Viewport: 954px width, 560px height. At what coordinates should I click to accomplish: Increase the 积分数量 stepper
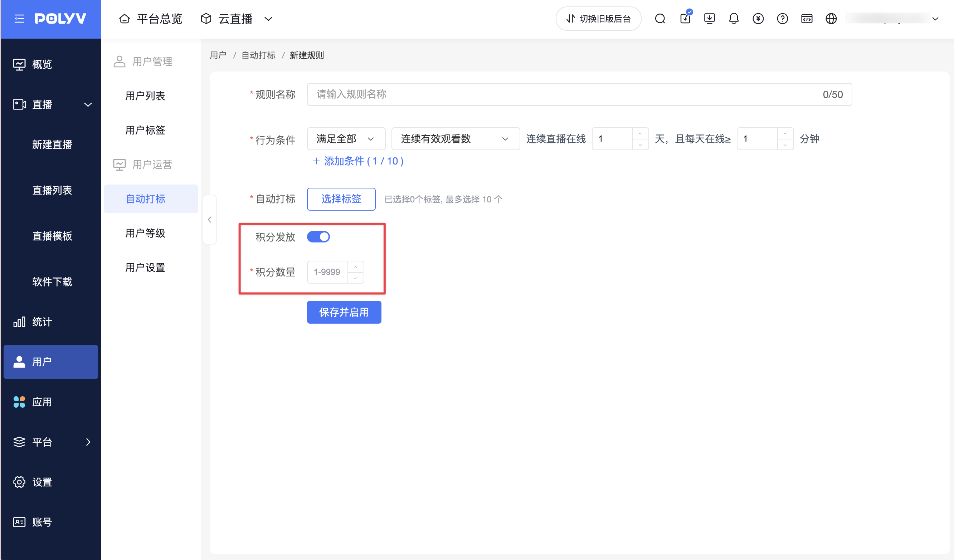pos(355,267)
